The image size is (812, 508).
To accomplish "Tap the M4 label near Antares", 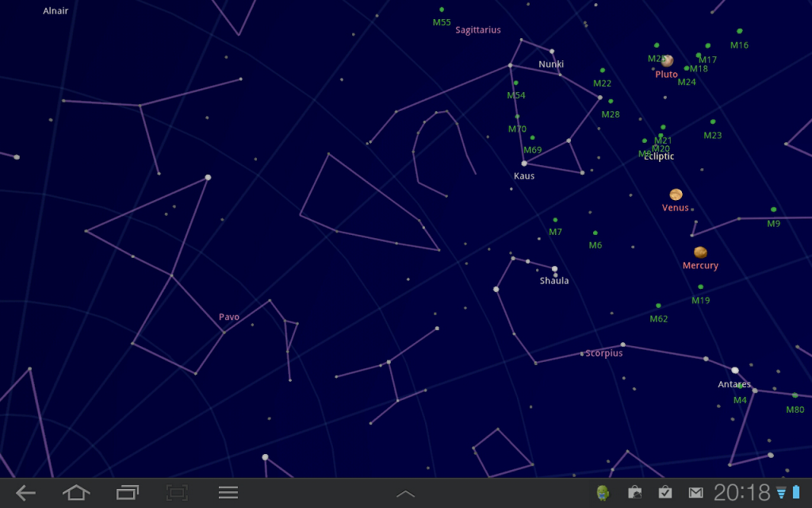I will (740, 400).
